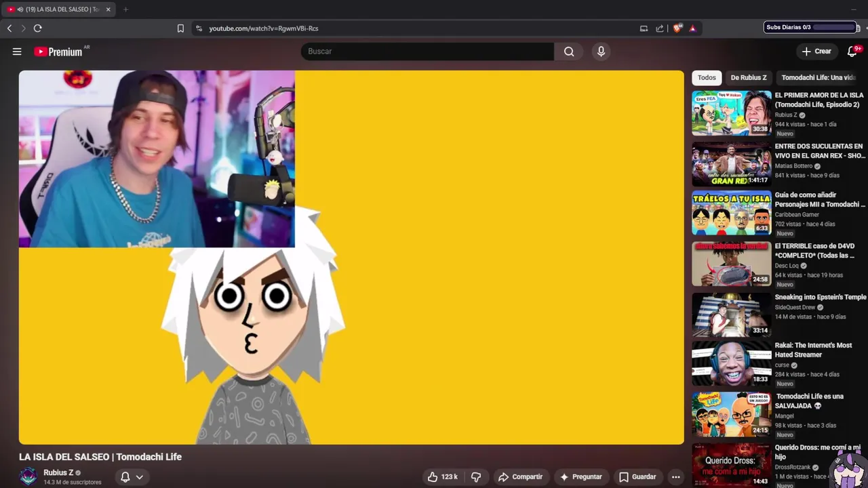Click the Caribbean Gamer channel name
This screenshot has height=488, width=868.
[797, 215]
